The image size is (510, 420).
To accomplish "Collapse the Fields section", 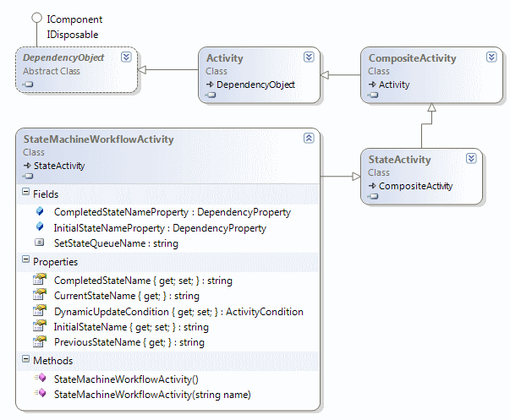I will [24, 194].
